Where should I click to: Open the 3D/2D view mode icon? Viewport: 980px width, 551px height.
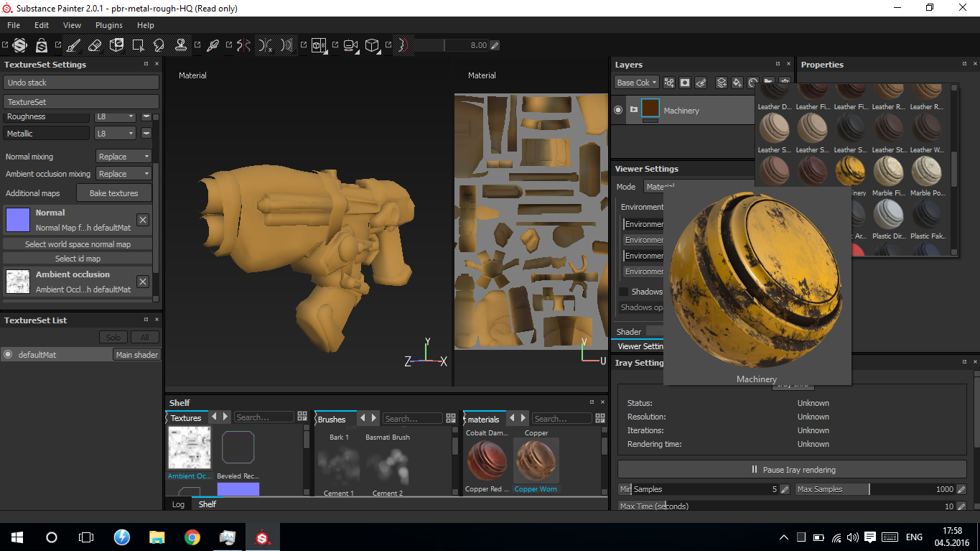pos(319,45)
